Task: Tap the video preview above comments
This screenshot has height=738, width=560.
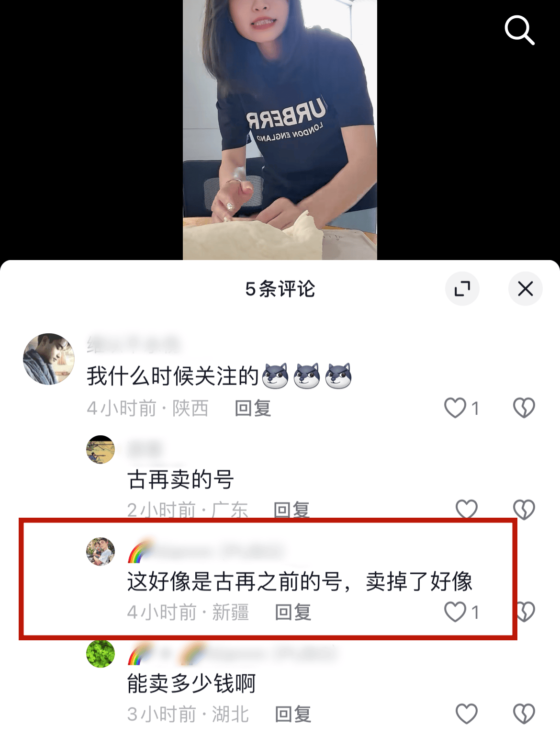Action: coord(280,130)
